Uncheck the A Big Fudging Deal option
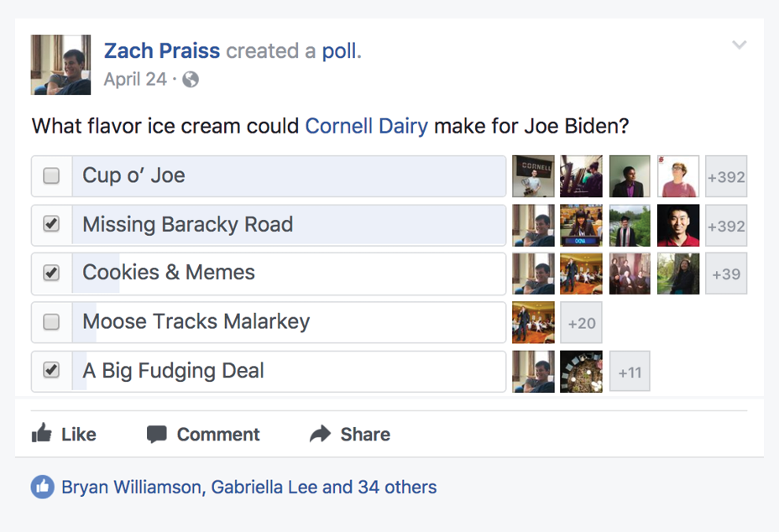The width and height of the screenshot is (779, 532). point(51,370)
